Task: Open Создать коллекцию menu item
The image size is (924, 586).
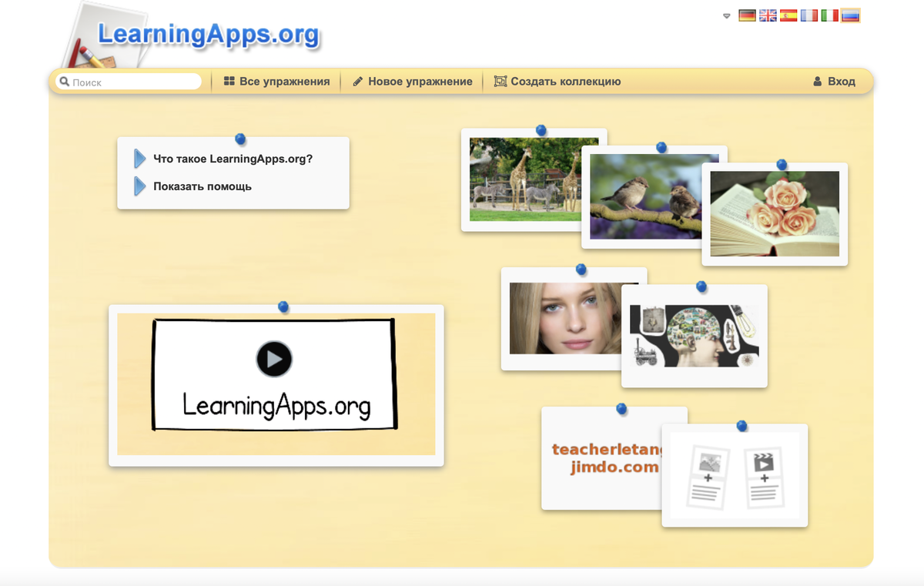Action: (x=557, y=82)
